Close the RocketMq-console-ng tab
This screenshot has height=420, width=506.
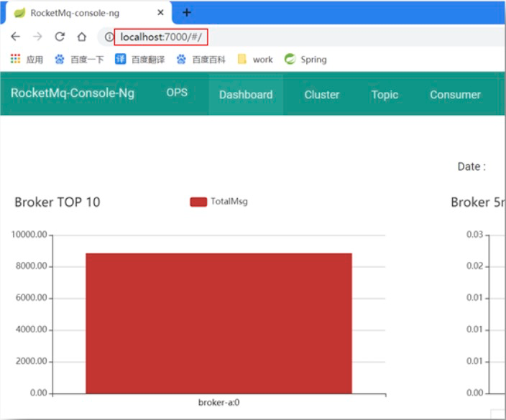[160, 13]
